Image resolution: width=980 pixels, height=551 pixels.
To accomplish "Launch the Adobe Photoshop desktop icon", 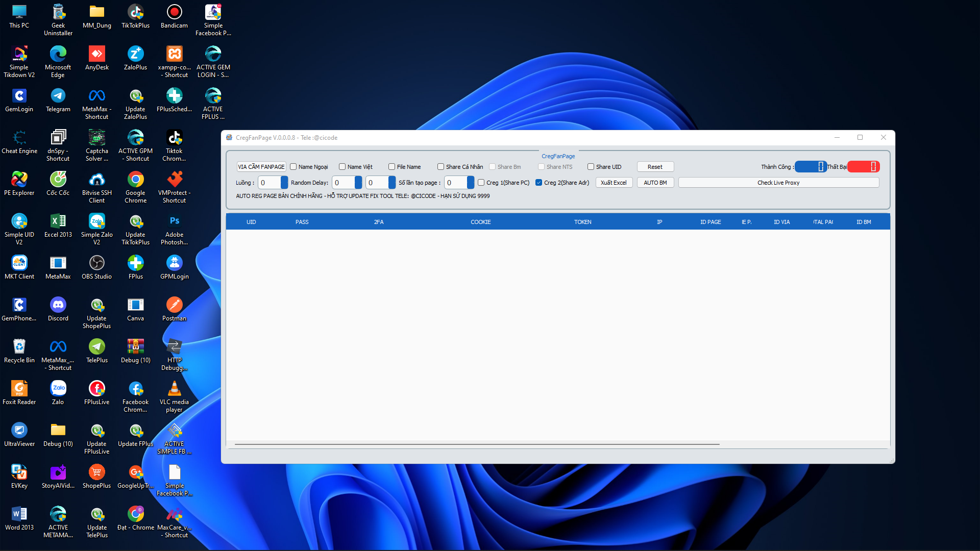I will (x=174, y=229).
